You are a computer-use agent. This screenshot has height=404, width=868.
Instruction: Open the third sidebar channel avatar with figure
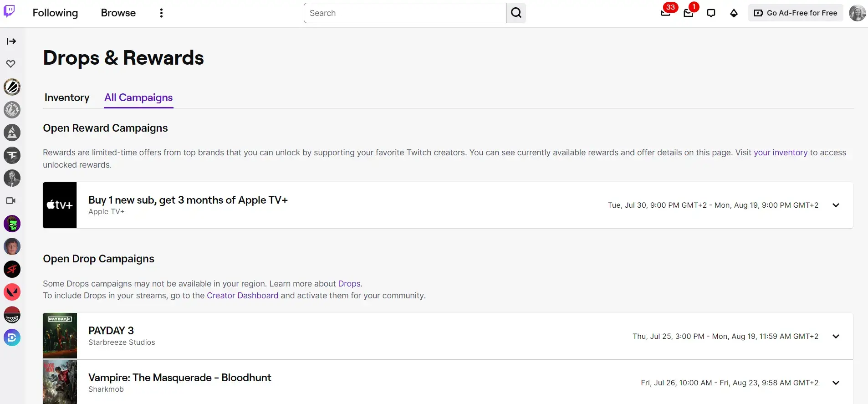click(12, 133)
